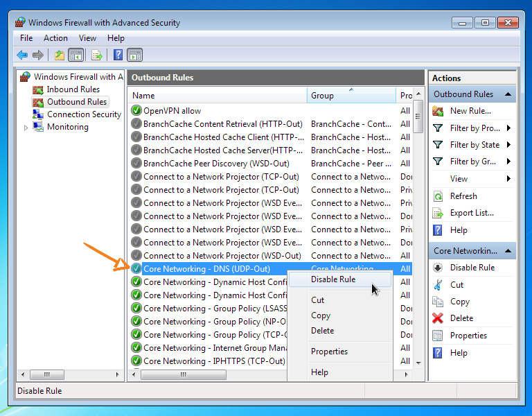532x416 pixels.
Task: Choose Properties from the context menu
Action: click(329, 352)
